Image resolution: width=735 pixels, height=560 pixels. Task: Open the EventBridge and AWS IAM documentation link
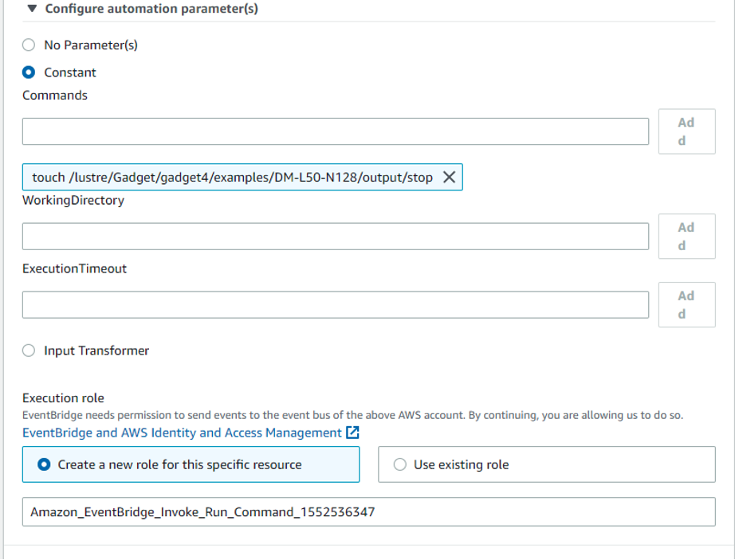click(183, 433)
